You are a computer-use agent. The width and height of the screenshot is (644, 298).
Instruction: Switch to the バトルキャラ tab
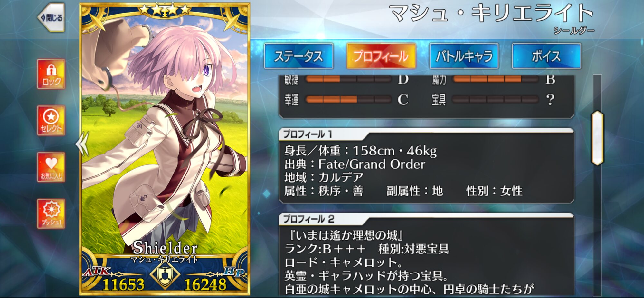coord(464,56)
